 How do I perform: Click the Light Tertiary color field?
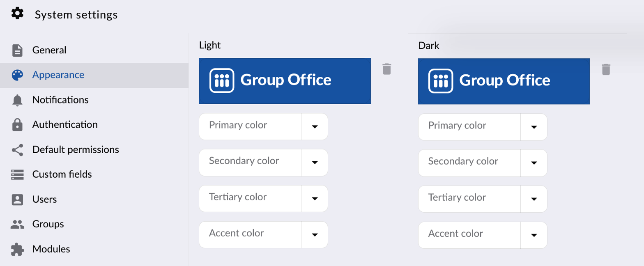click(x=250, y=199)
